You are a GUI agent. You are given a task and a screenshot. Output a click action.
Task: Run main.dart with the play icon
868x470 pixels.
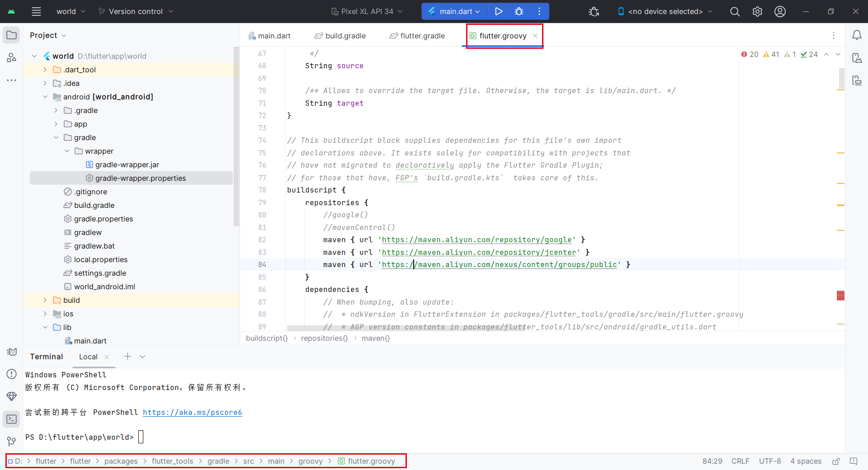[x=498, y=11]
